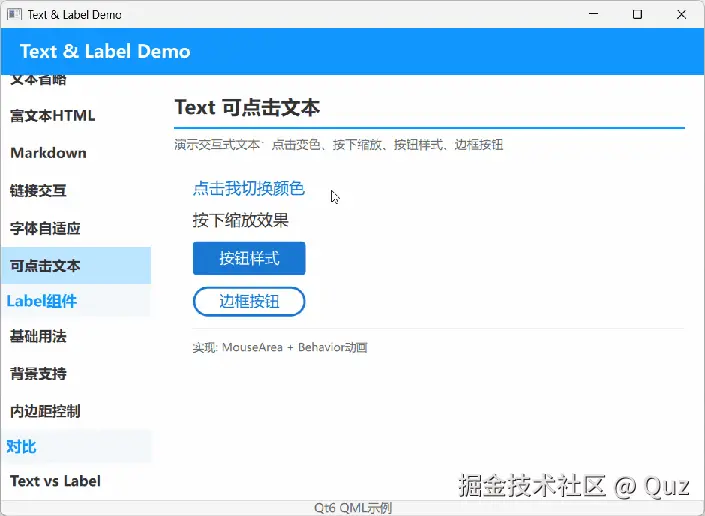This screenshot has width=705, height=516.
Task: Click the blue Text & Label Demo header title
Action: pos(105,51)
